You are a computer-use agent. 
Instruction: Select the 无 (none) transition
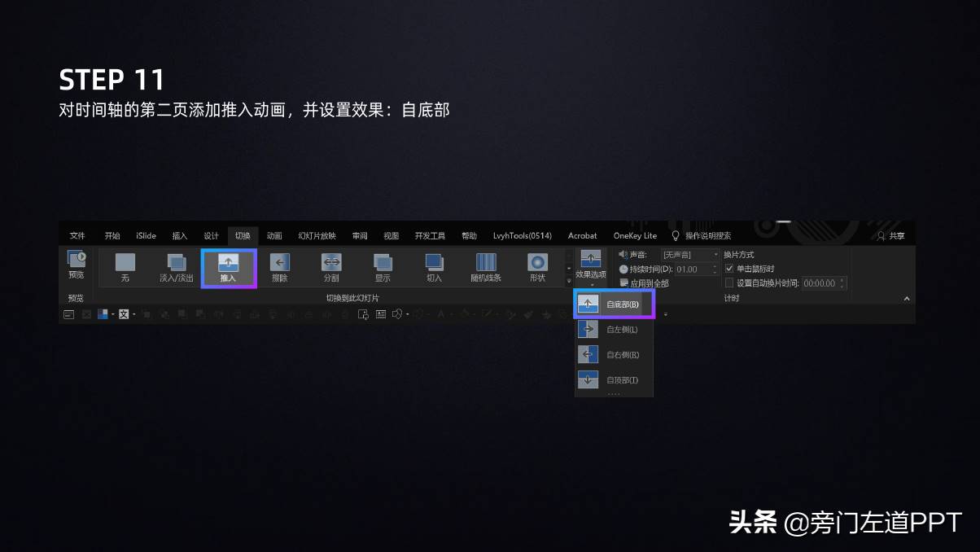pos(125,267)
